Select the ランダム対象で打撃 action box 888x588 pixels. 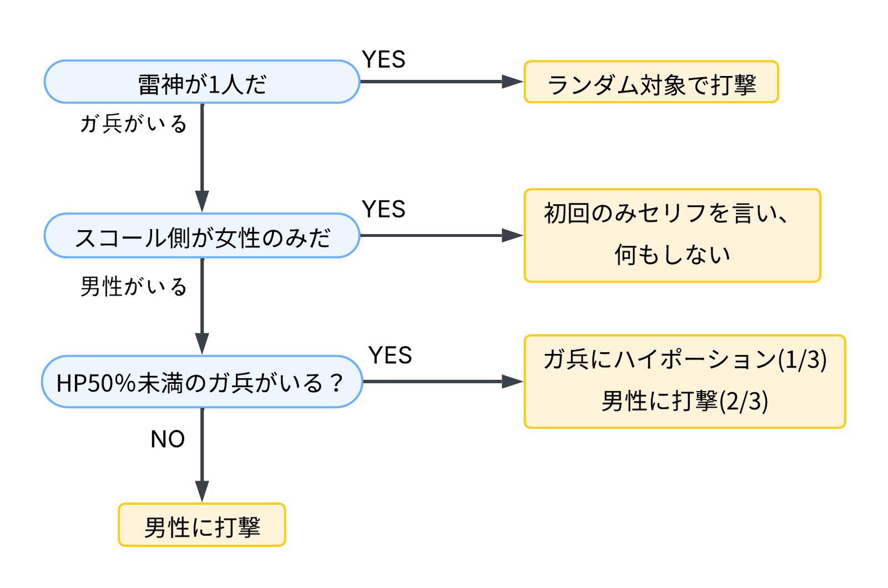(x=651, y=82)
